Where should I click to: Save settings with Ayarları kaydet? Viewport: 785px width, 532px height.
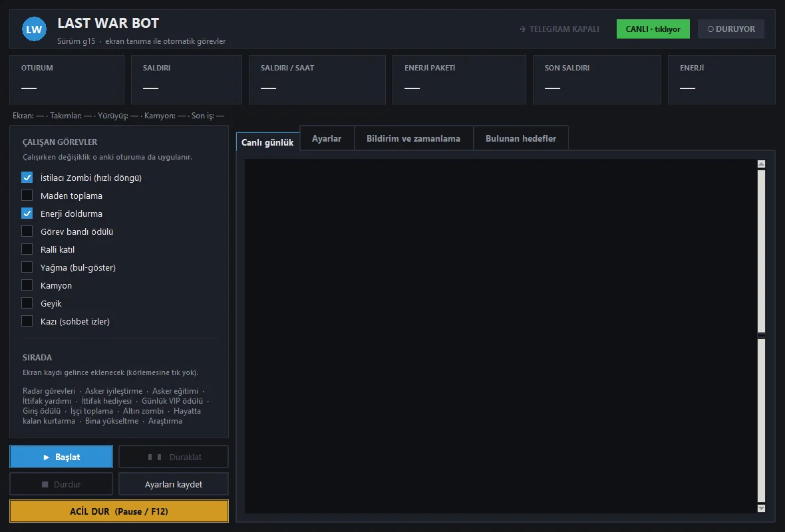click(x=174, y=485)
